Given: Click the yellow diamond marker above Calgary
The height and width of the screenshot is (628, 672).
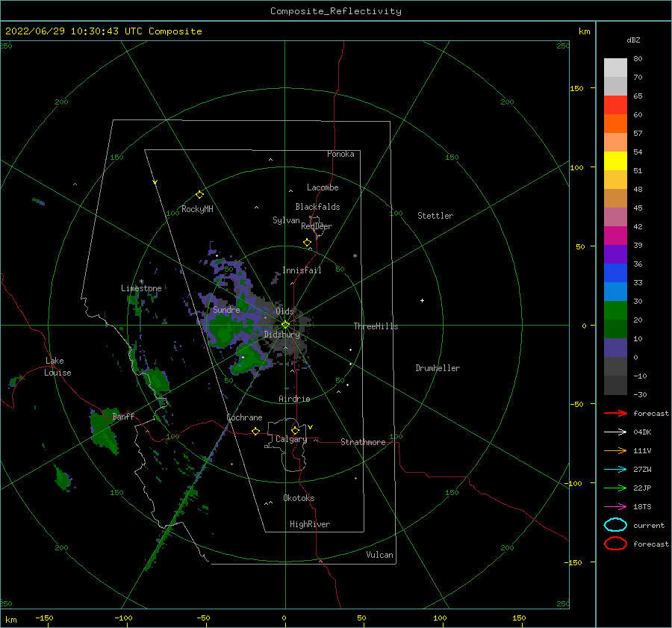Looking at the screenshot, I should pyautogui.click(x=295, y=430).
